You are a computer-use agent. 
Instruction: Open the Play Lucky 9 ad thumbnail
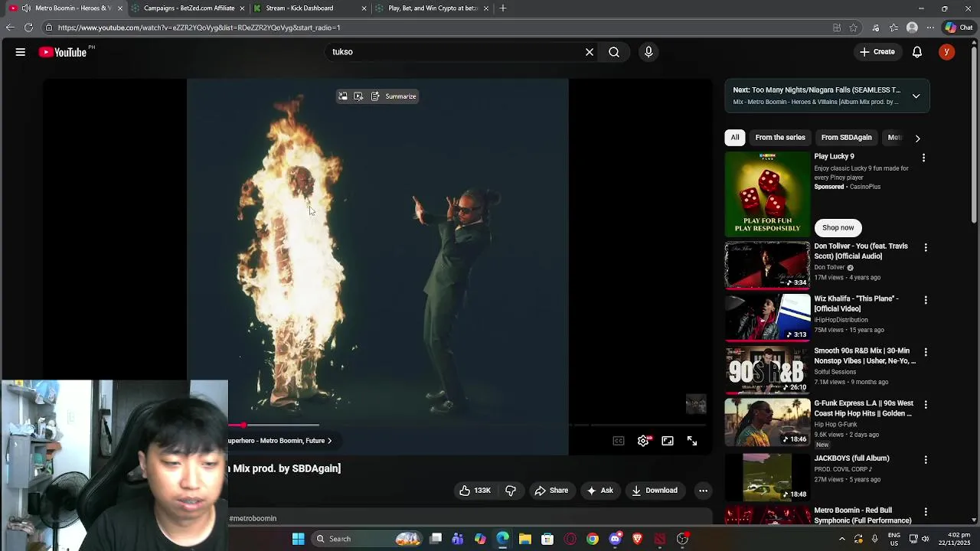767,194
